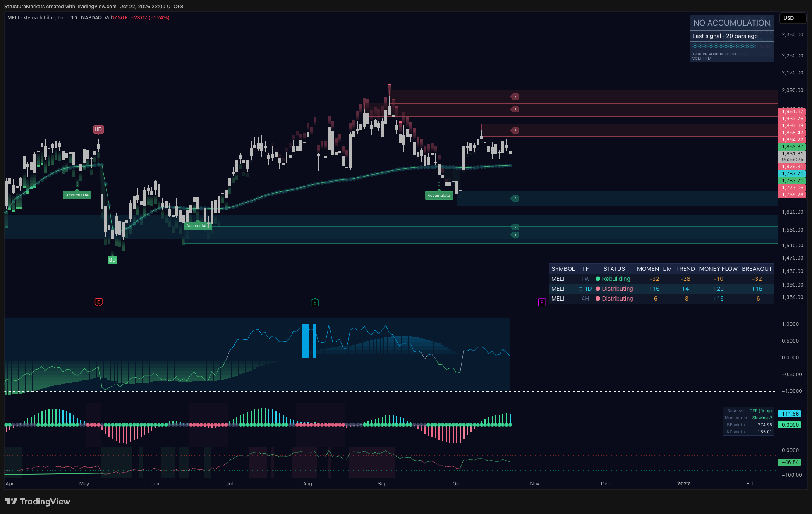The image size is (812, 514).
Task: Click the BREAKOUT column header
Action: pyautogui.click(x=757, y=269)
